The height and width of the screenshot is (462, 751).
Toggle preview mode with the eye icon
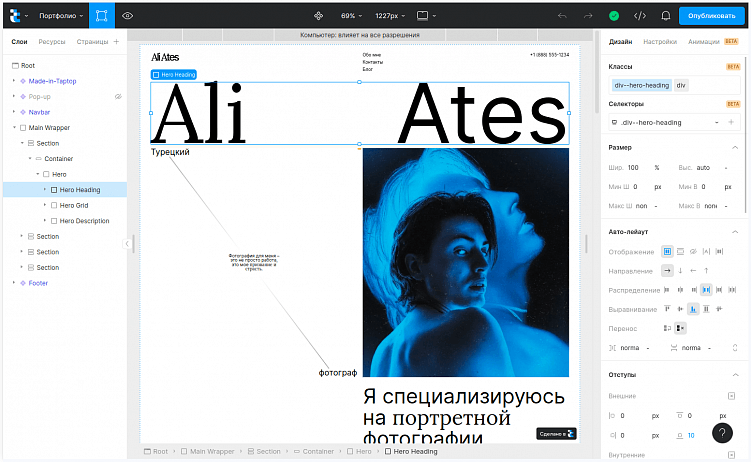click(127, 16)
